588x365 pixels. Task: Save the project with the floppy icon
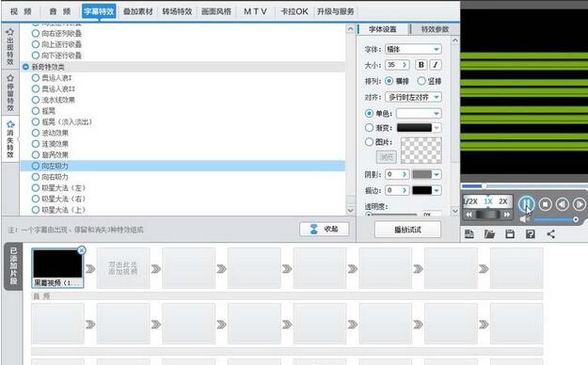point(510,234)
